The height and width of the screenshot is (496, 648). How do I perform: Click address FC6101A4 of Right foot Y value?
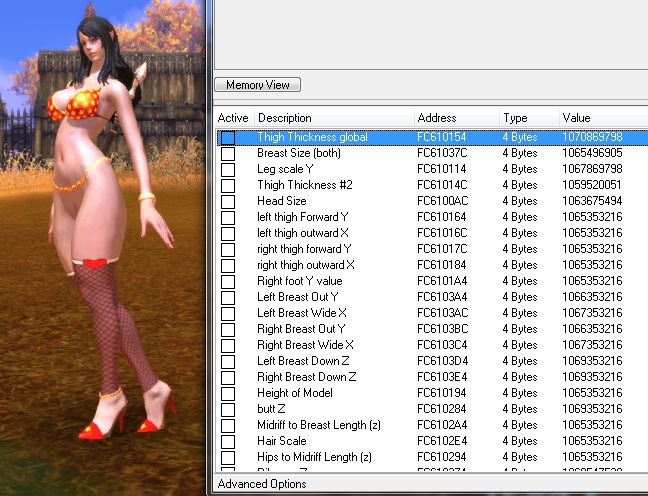(x=442, y=281)
